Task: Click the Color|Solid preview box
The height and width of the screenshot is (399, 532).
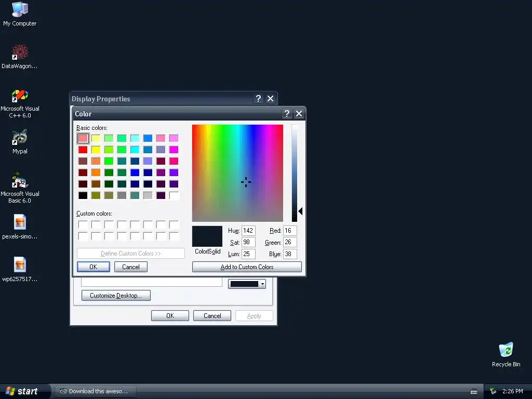Action: click(207, 236)
